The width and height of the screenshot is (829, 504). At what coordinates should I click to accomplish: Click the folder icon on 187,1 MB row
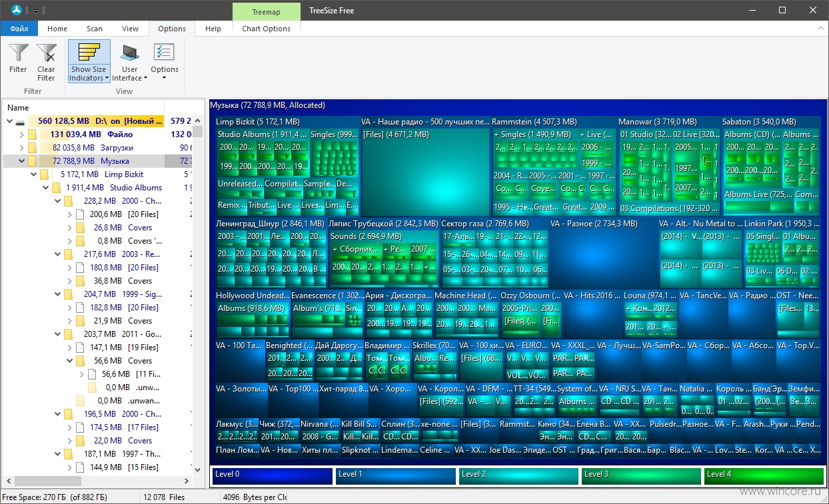[68, 454]
